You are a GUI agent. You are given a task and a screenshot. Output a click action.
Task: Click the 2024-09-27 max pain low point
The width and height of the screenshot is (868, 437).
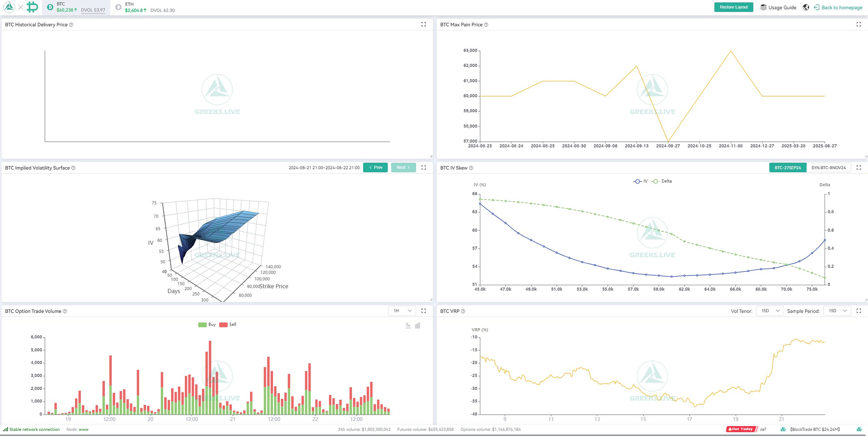tap(668, 141)
